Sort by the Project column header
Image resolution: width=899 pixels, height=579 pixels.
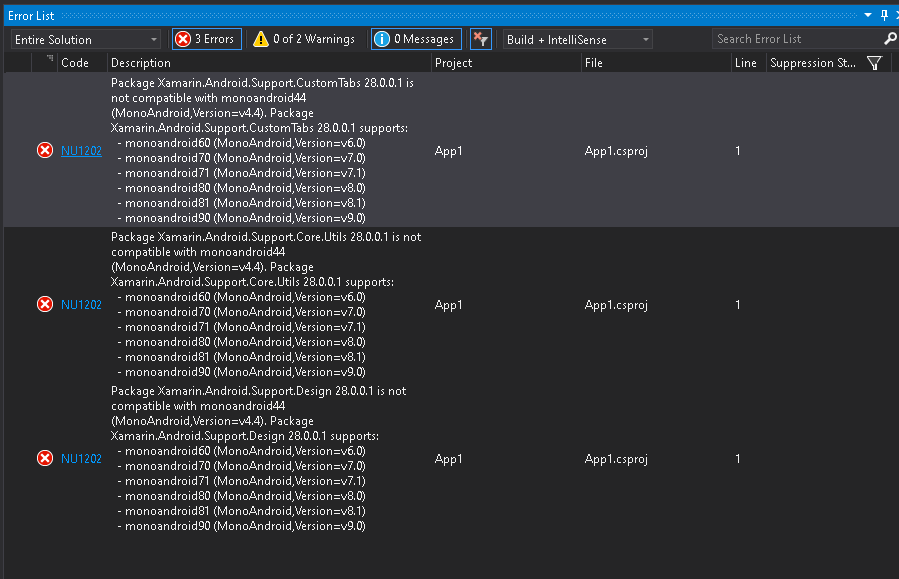coord(506,63)
